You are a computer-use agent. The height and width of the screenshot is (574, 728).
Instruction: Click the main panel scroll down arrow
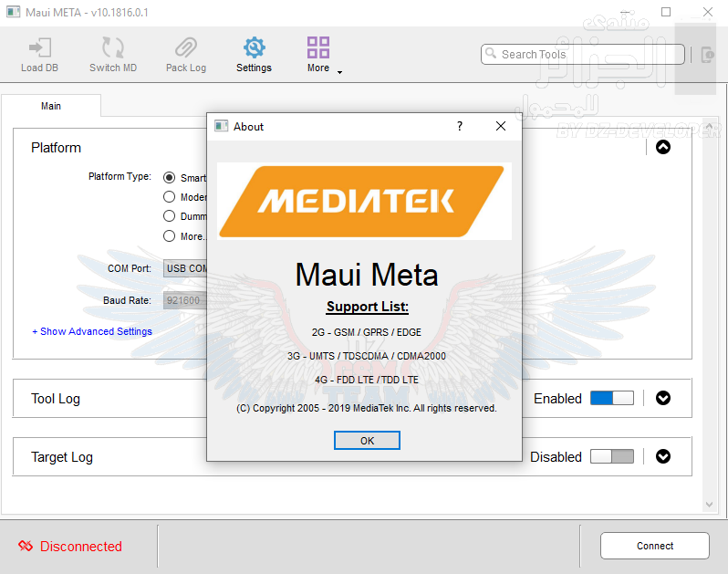(x=709, y=505)
